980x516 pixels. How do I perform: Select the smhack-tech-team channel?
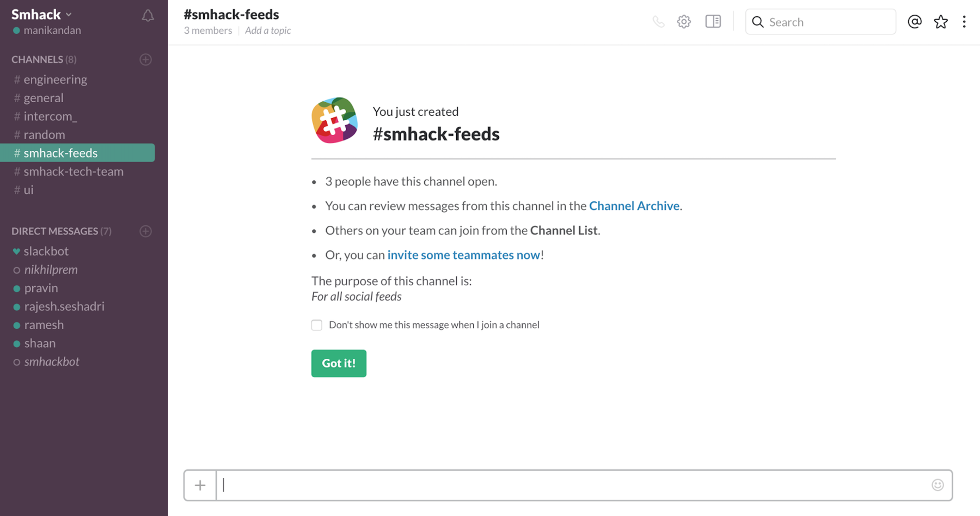coord(73,171)
